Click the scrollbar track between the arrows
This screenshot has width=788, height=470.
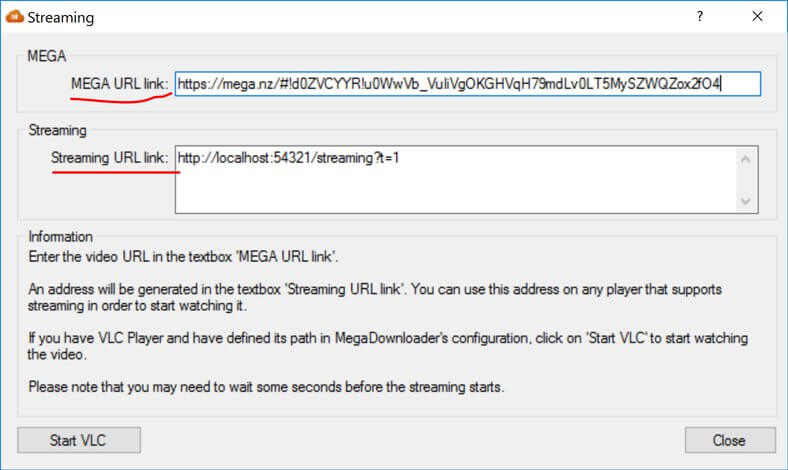tap(746, 180)
